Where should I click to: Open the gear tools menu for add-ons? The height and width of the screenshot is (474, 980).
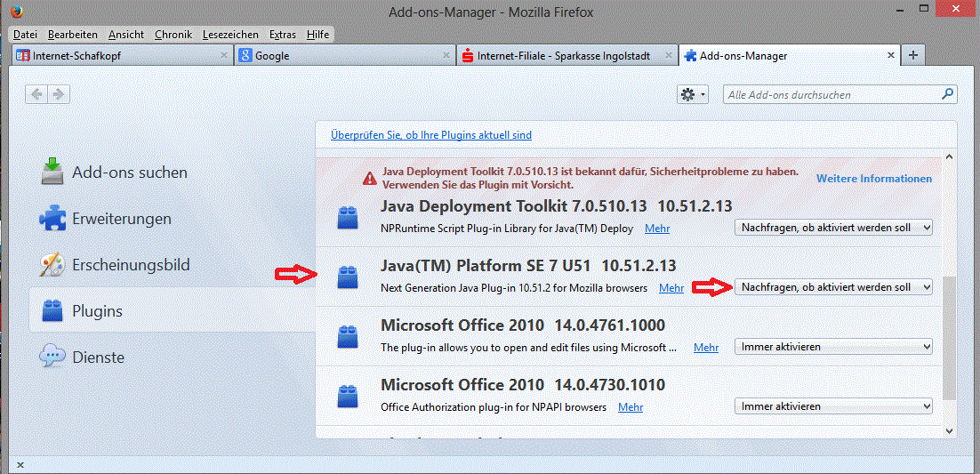click(x=693, y=94)
